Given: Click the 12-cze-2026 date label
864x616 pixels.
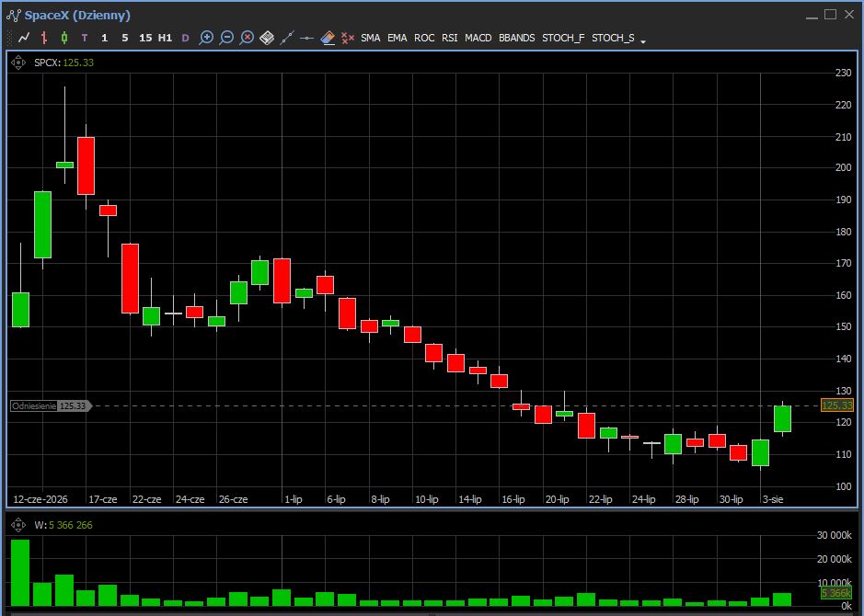Looking at the screenshot, I should tap(40, 499).
